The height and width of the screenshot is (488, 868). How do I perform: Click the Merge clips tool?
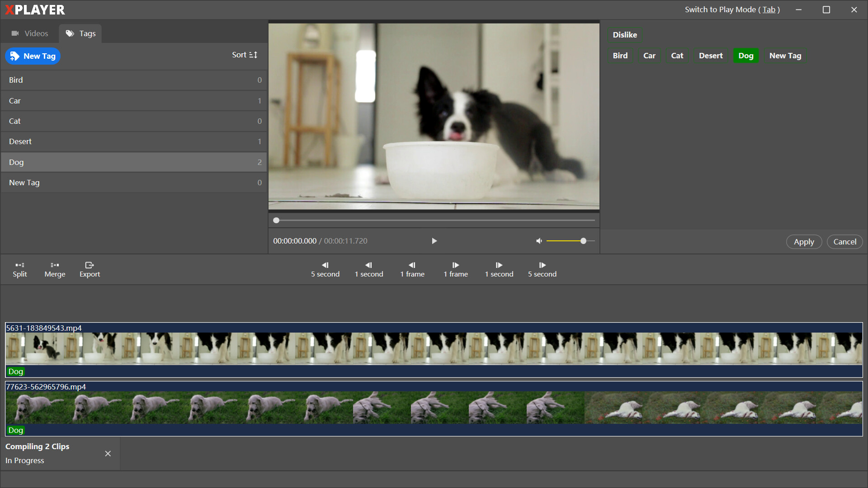(x=55, y=270)
